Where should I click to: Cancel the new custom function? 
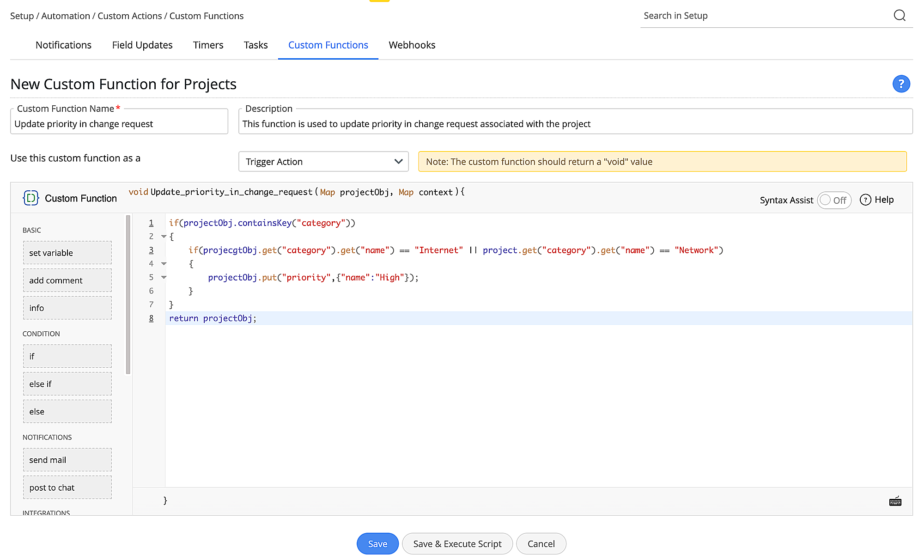click(x=541, y=543)
